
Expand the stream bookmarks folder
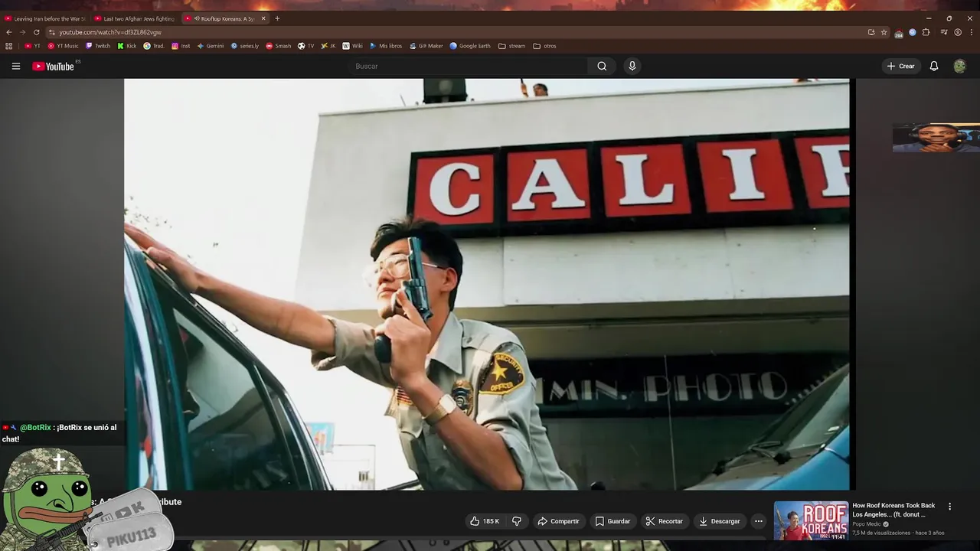[x=512, y=46]
